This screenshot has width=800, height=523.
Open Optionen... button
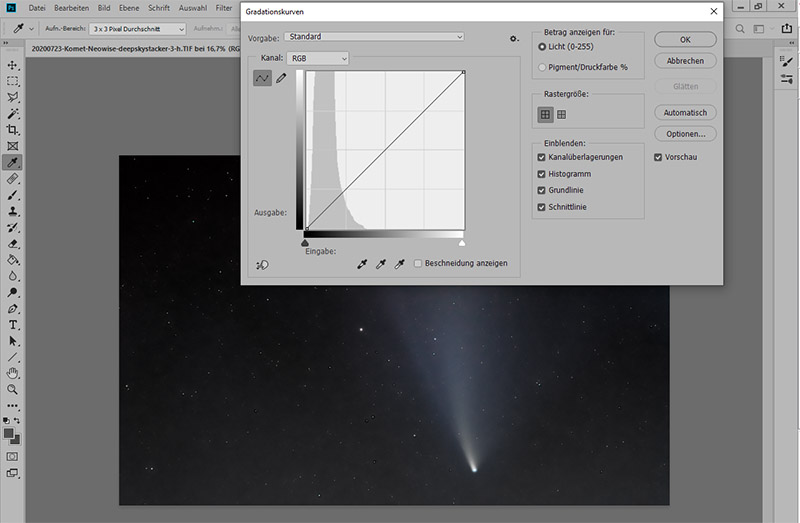point(685,134)
